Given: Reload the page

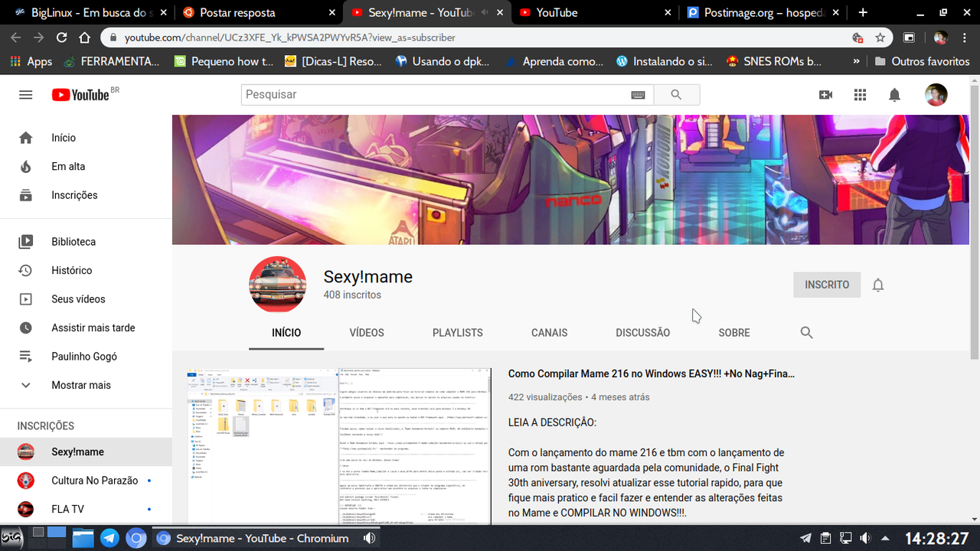Looking at the screenshot, I should [62, 37].
